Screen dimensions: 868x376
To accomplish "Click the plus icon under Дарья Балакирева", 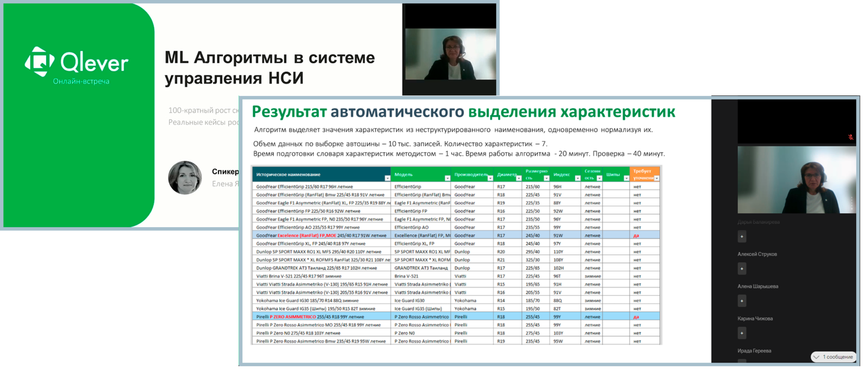I will [x=742, y=237].
